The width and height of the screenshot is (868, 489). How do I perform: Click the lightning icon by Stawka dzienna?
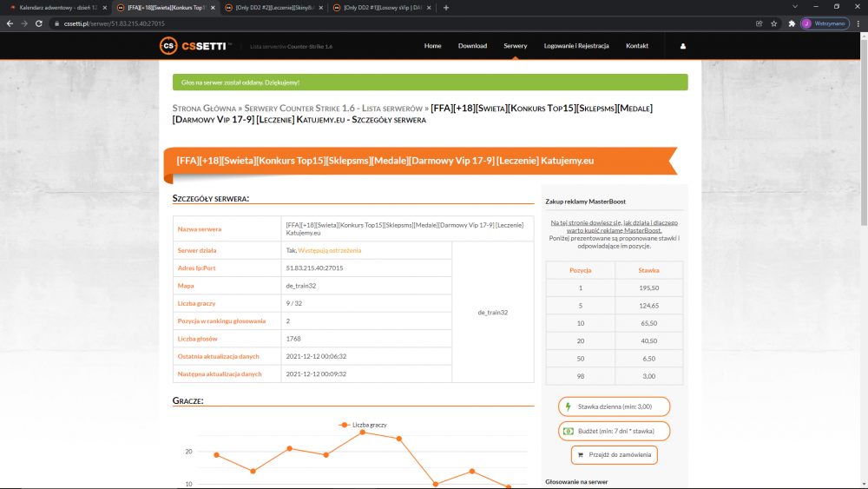[x=568, y=406]
